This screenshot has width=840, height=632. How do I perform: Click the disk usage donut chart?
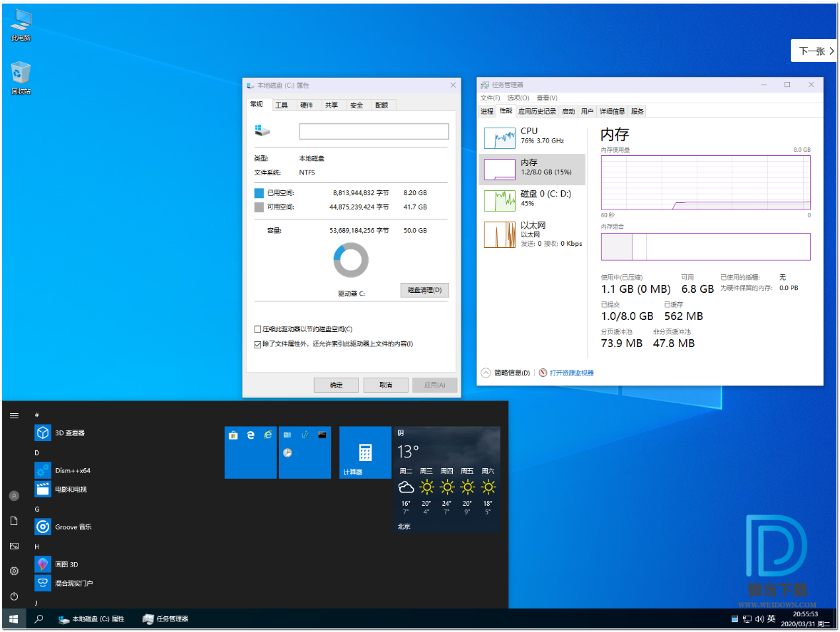pyautogui.click(x=351, y=260)
